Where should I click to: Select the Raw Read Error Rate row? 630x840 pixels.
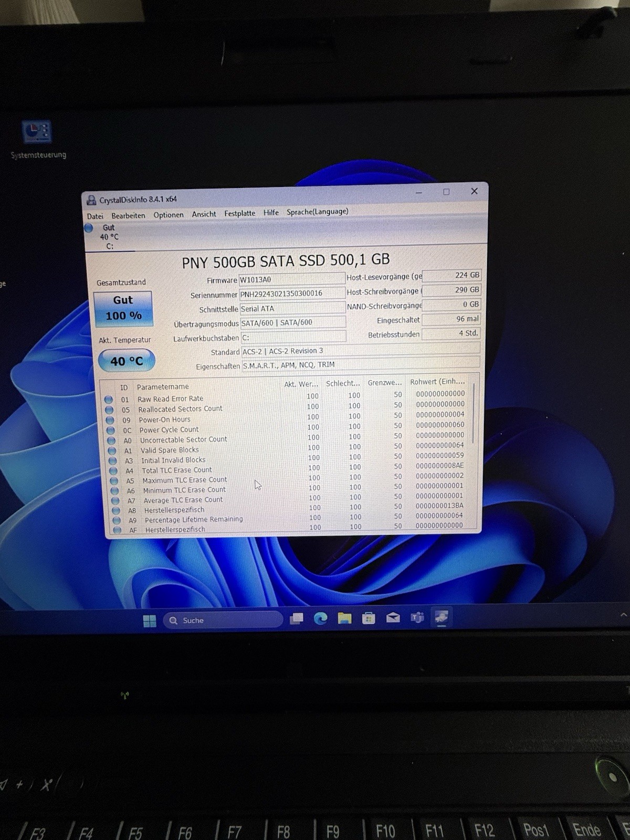pos(286,396)
